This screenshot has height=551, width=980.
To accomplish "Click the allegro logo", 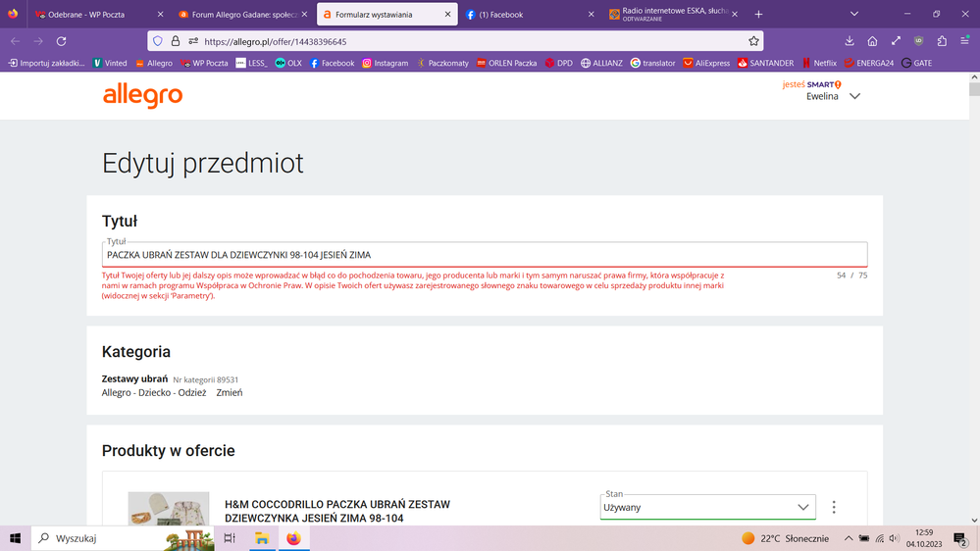I will pos(142,95).
